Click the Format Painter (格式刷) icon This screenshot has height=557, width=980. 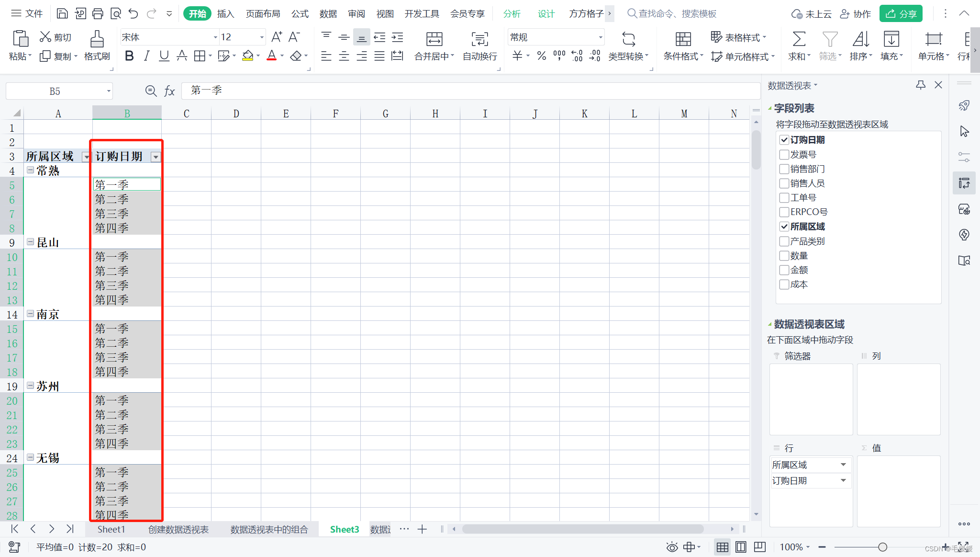click(97, 38)
